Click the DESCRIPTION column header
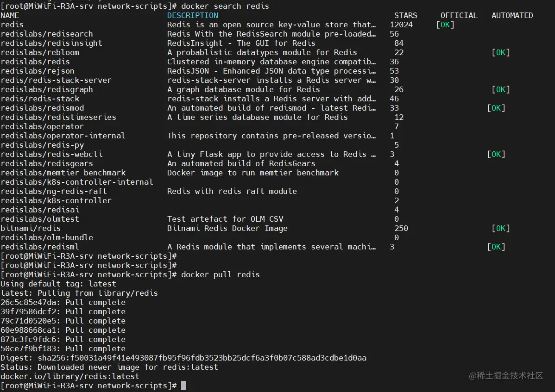This screenshot has width=555, height=392. click(192, 15)
